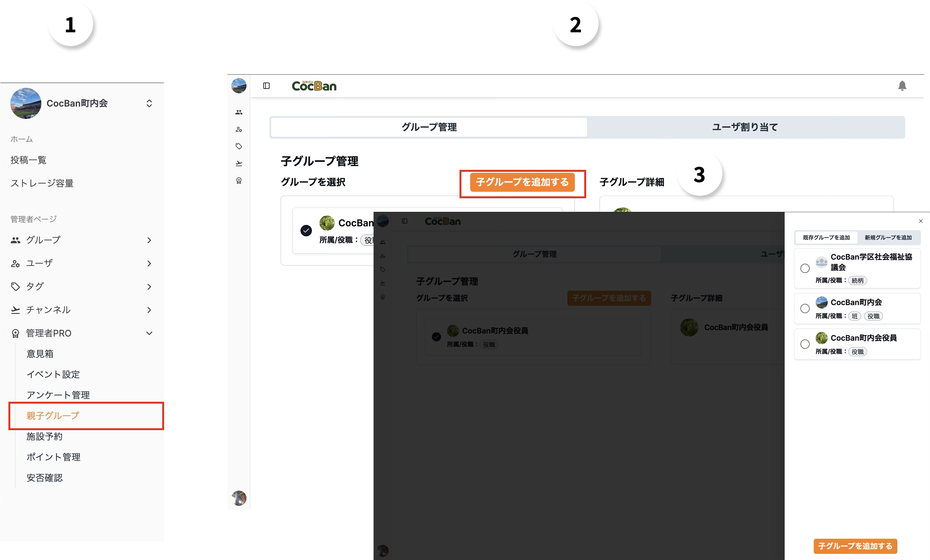Close the add-group side panel
This screenshot has width=930, height=560.
pyautogui.click(x=921, y=221)
